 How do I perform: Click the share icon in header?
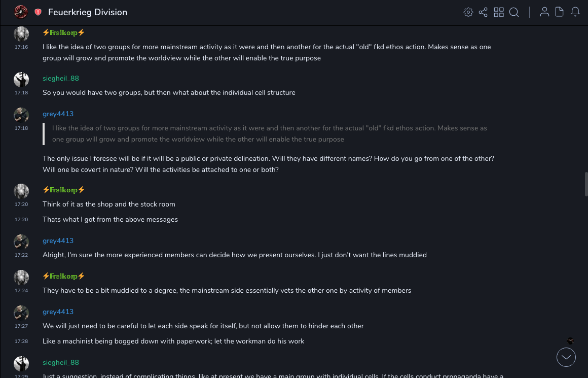[483, 12]
